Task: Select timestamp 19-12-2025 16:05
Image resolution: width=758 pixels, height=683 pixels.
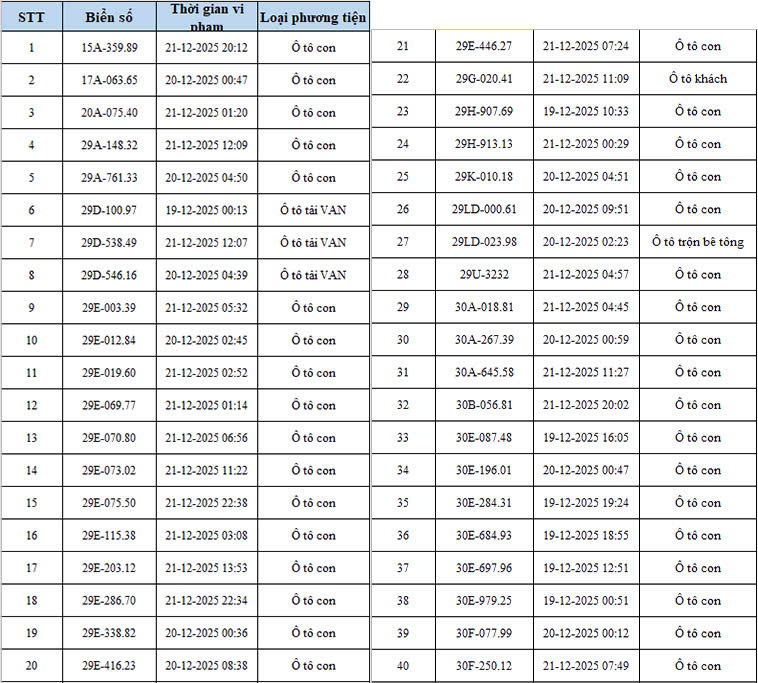Action: coord(585,437)
